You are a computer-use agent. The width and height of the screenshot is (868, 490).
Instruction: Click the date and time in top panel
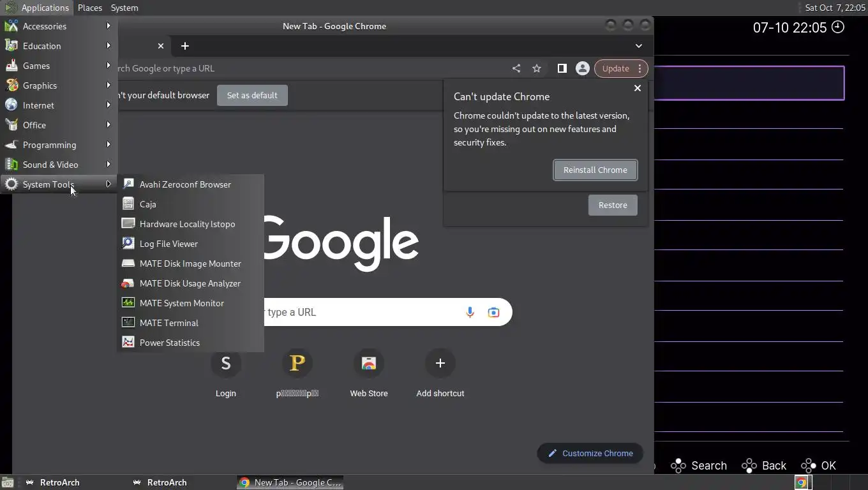click(x=835, y=8)
